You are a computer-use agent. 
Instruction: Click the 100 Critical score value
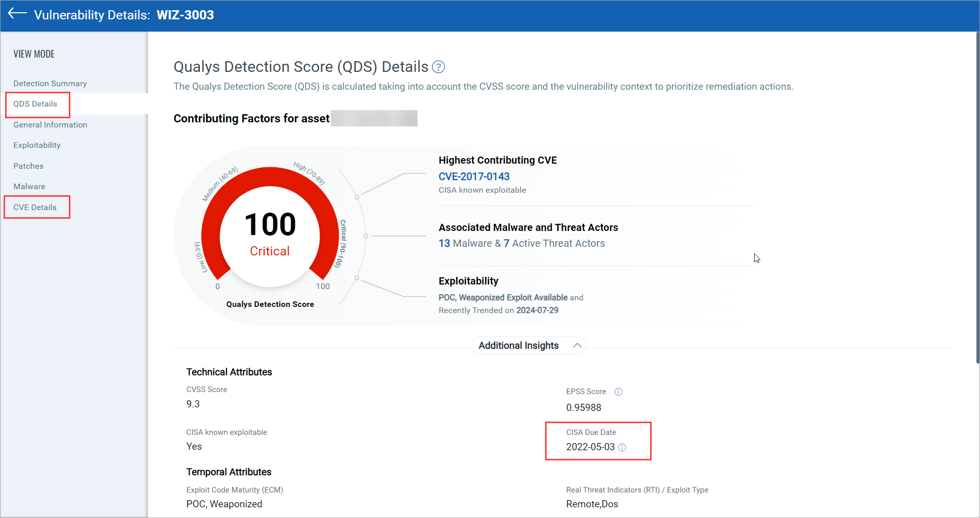click(270, 225)
